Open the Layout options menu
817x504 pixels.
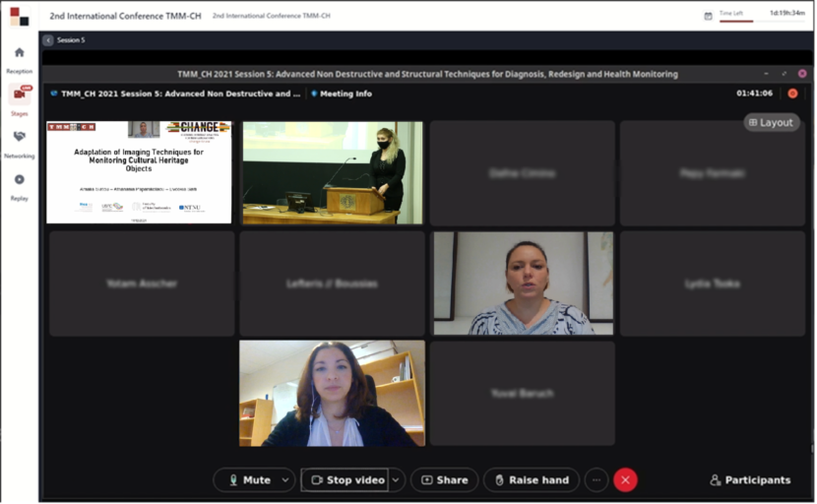(771, 123)
